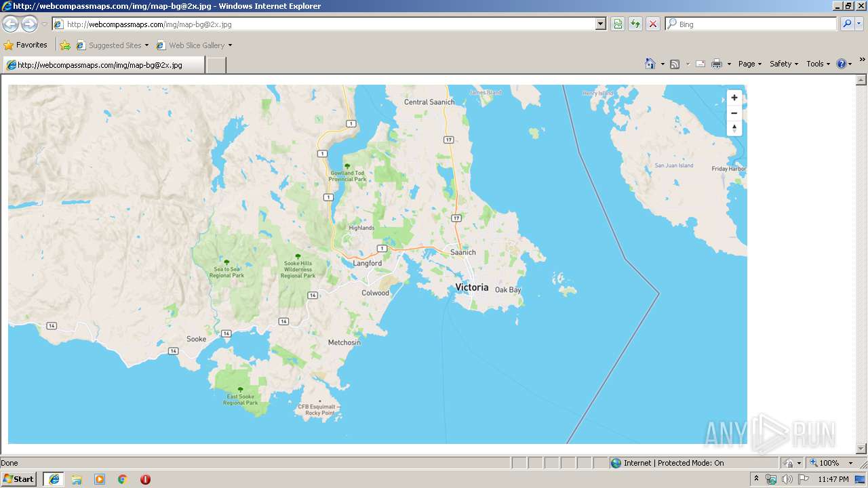
Task: Zoom out of the map with minus
Action: point(734,113)
